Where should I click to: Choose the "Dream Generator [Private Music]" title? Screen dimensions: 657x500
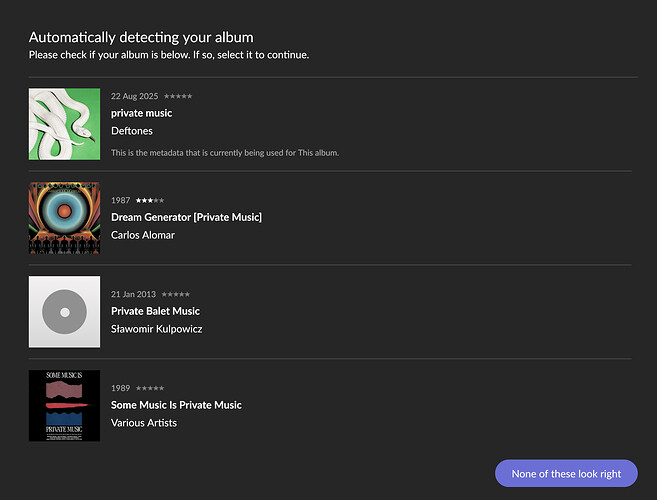[186, 217]
